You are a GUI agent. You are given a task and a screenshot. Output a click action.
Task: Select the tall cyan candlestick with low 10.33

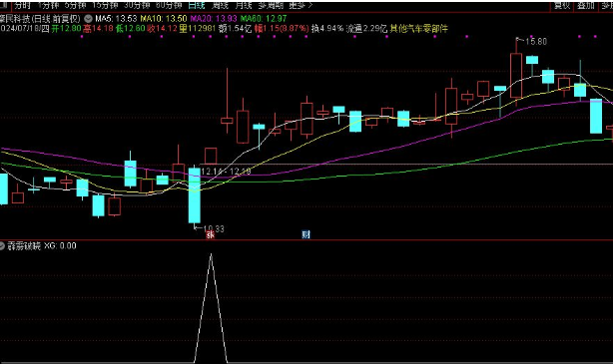click(x=195, y=195)
